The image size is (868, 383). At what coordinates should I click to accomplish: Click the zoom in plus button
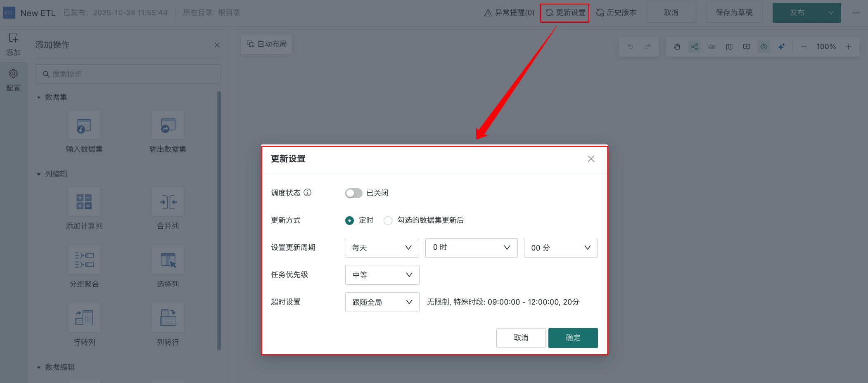tap(849, 47)
